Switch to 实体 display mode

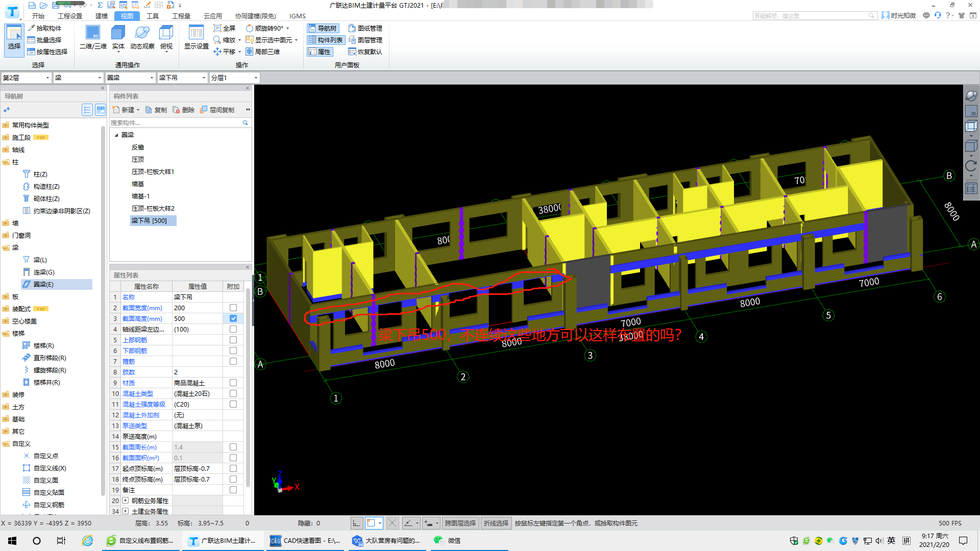point(118,38)
